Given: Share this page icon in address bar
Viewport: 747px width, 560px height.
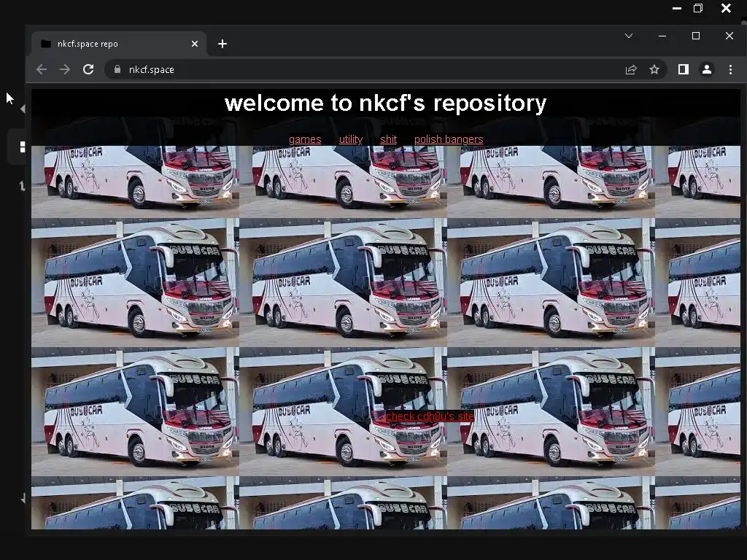Looking at the screenshot, I should pyautogui.click(x=631, y=69).
